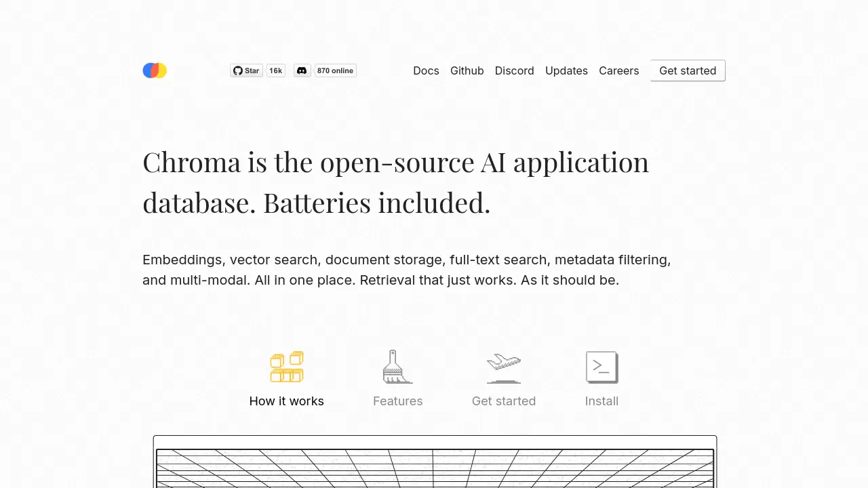Viewport: 868px width, 488px height.
Task: Switch to Get started tab label
Action: (504, 401)
